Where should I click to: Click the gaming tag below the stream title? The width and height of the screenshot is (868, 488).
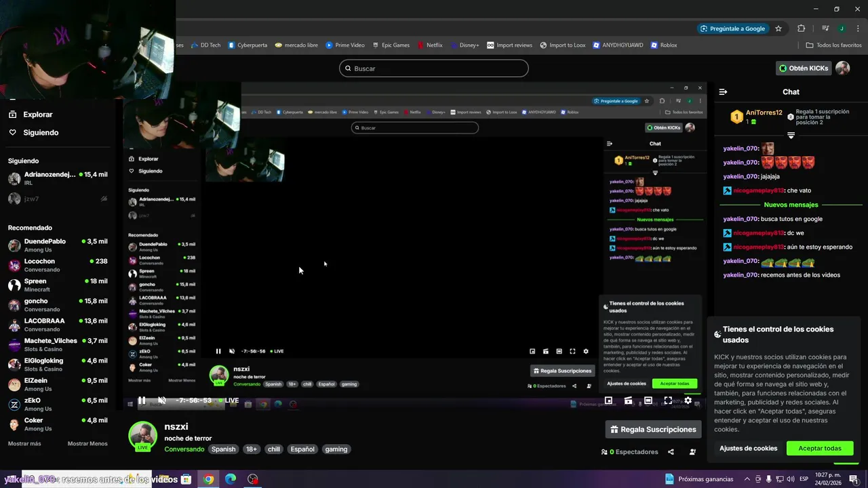(336, 449)
